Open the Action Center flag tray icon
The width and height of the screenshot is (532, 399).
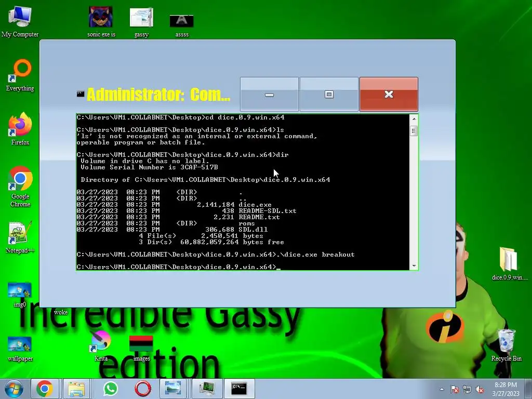[454, 389]
